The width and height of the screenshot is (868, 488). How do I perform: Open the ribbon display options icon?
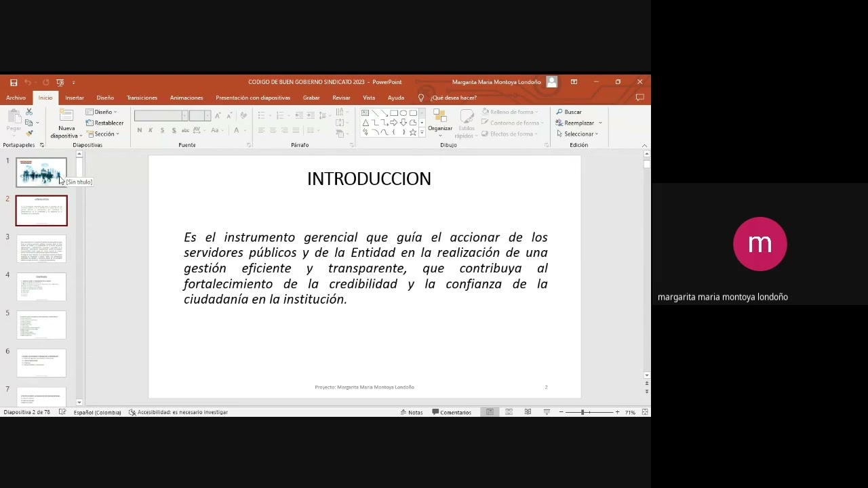pos(574,82)
